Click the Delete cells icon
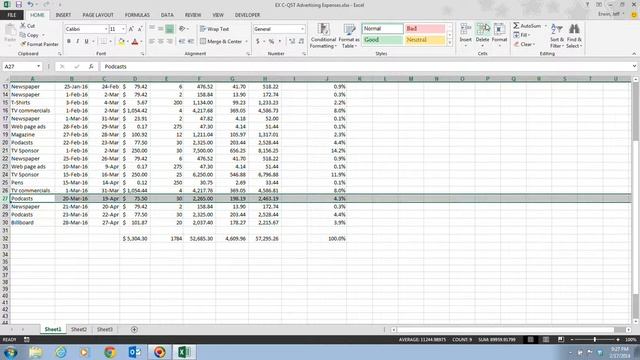 pos(482,29)
